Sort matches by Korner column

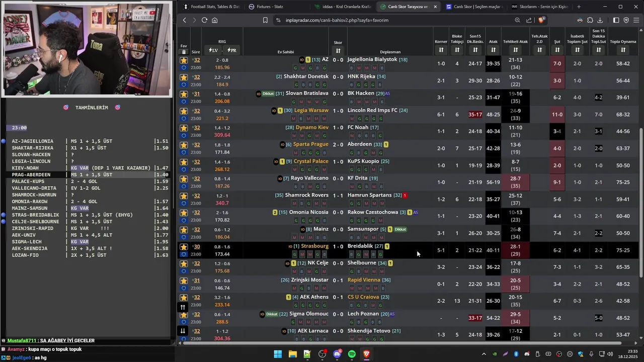coord(441,50)
